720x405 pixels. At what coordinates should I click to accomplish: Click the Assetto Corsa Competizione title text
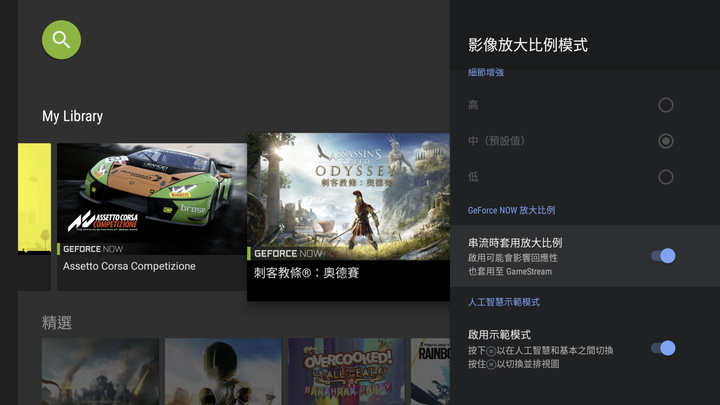[x=129, y=266]
